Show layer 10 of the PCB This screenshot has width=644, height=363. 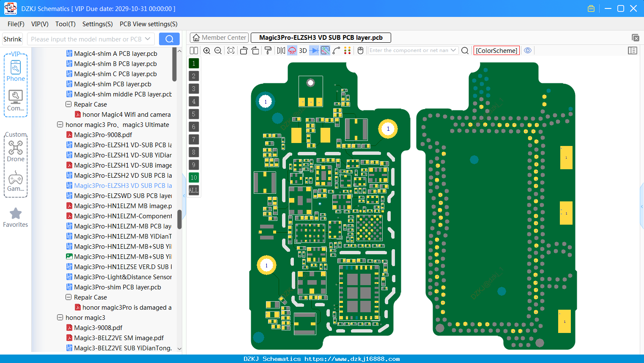pyautogui.click(x=194, y=177)
